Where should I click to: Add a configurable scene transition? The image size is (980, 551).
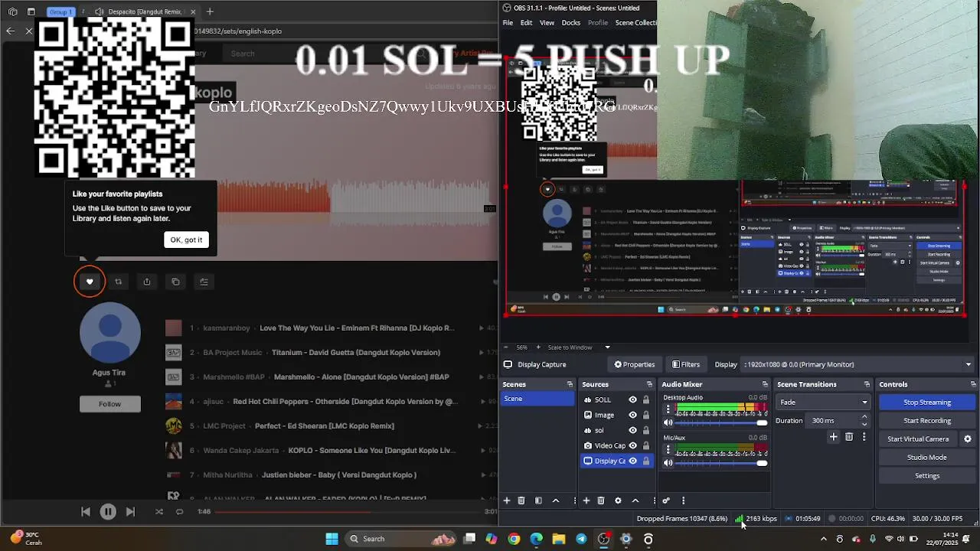(x=833, y=437)
